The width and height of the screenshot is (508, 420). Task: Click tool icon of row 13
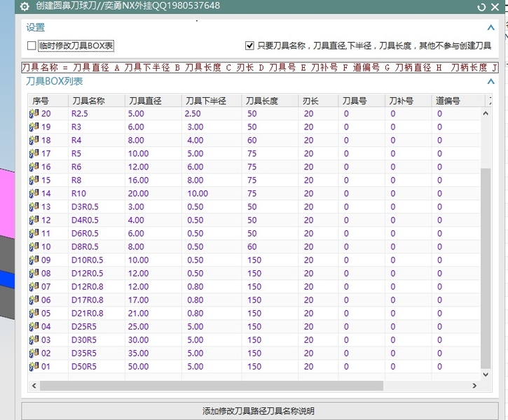pos(34,206)
